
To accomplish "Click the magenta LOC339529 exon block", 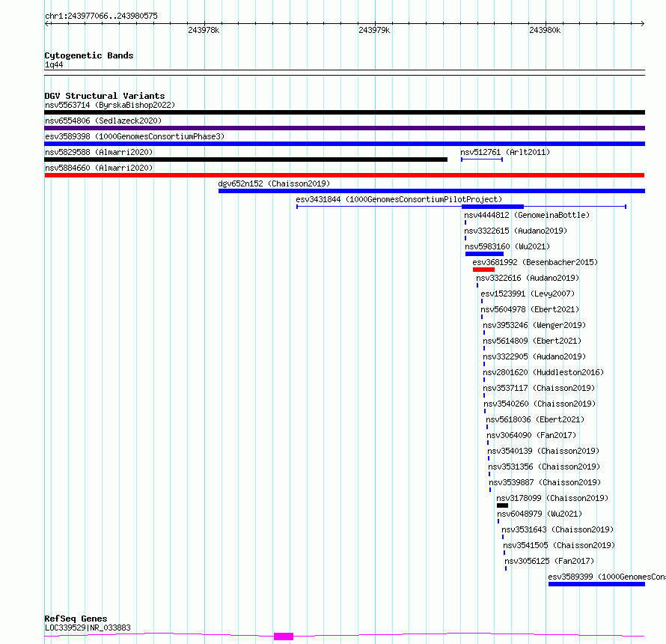I will (284, 637).
